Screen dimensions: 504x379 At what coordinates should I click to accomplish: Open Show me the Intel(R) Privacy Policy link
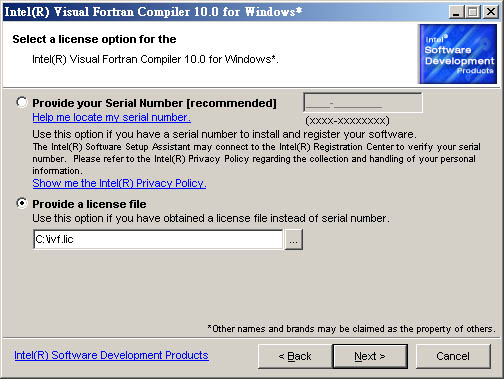tap(119, 183)
